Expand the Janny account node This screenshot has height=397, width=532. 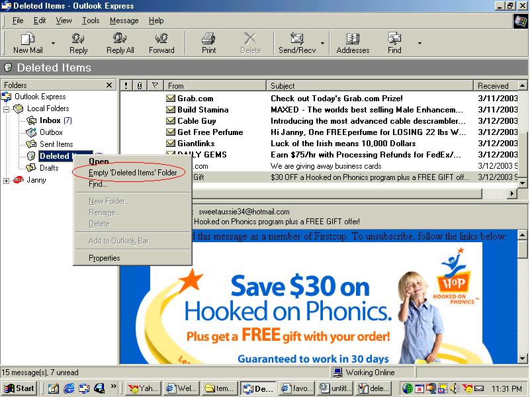[6, 181]
